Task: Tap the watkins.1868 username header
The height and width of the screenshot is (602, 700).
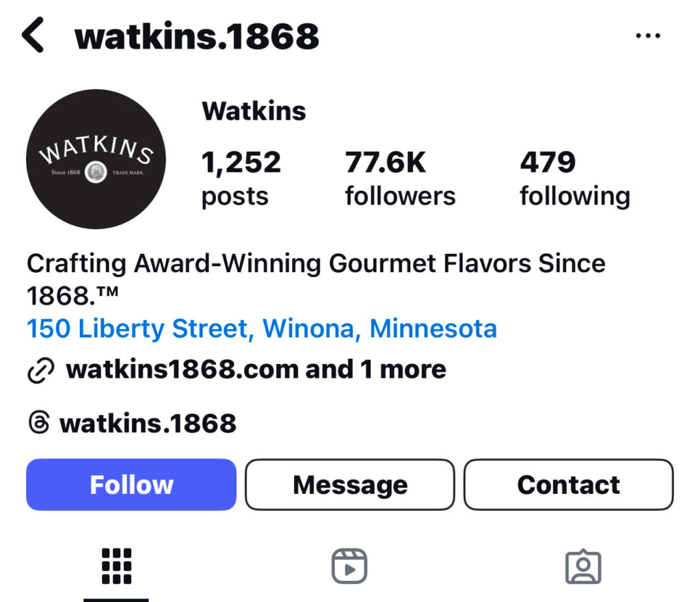Action: point(197,36)
